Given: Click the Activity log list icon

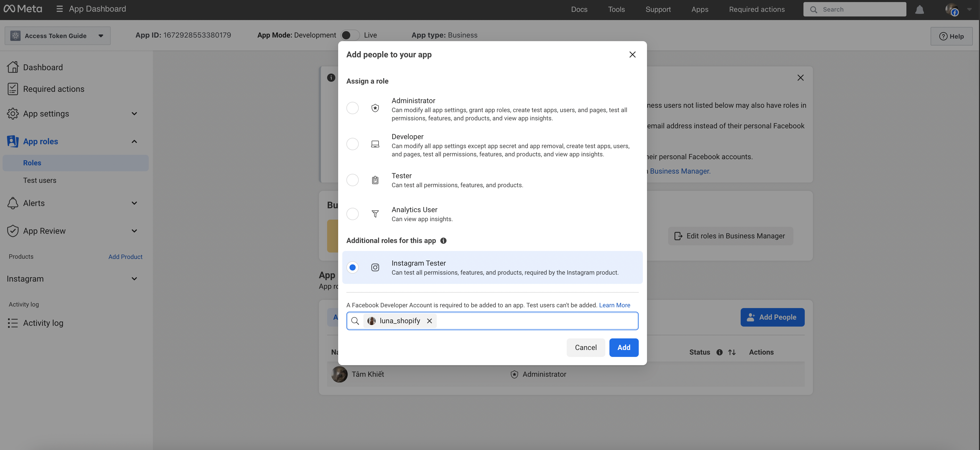Looking at the screenshot, I should (13, 323).
